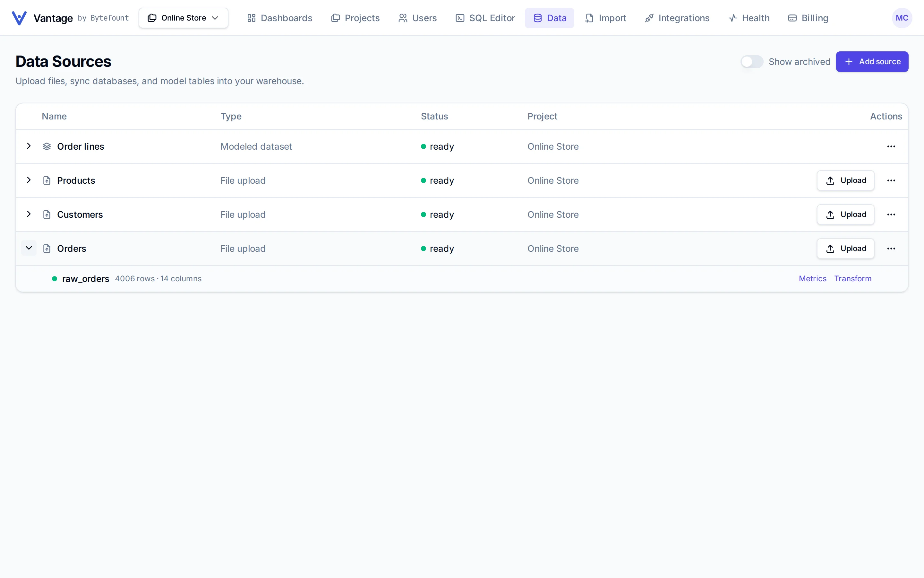This screenshot has height=578, width=924.
Task: Click Upload for Orders
Action: pyautogui.click(x=845, y=249)
